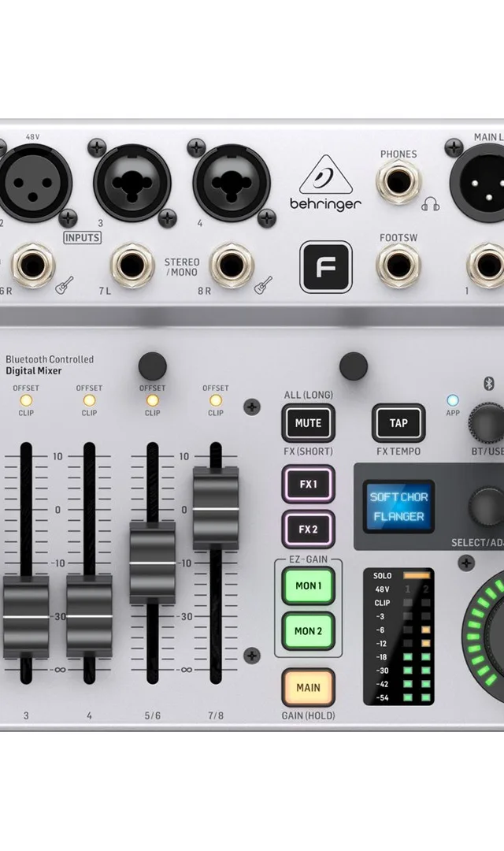Click channel 3 OFFSET/CLIP LED
504x851 pixels.
tap(25, 400)
